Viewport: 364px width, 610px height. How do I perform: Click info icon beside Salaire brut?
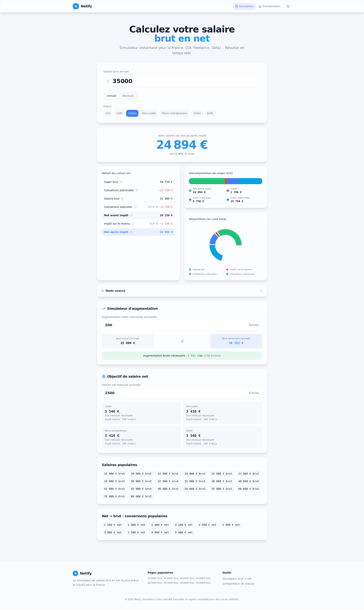pos(122,199)
